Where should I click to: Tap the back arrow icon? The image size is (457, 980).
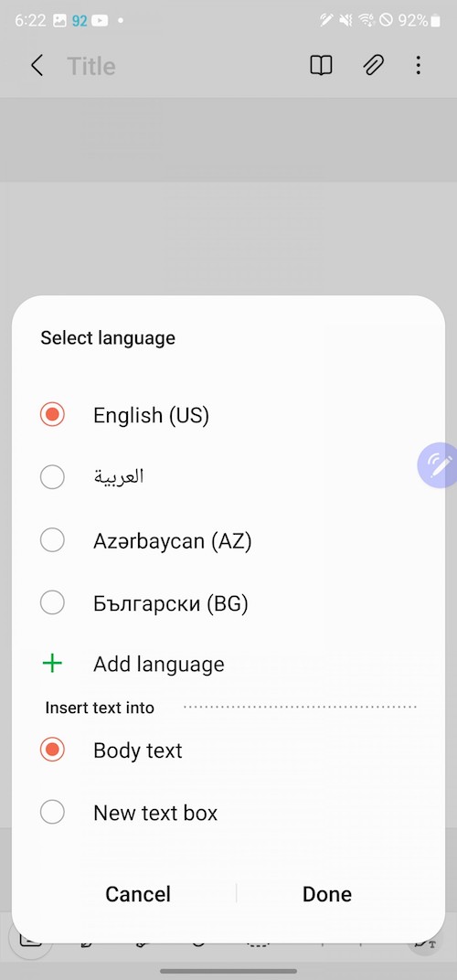point(37,66)
